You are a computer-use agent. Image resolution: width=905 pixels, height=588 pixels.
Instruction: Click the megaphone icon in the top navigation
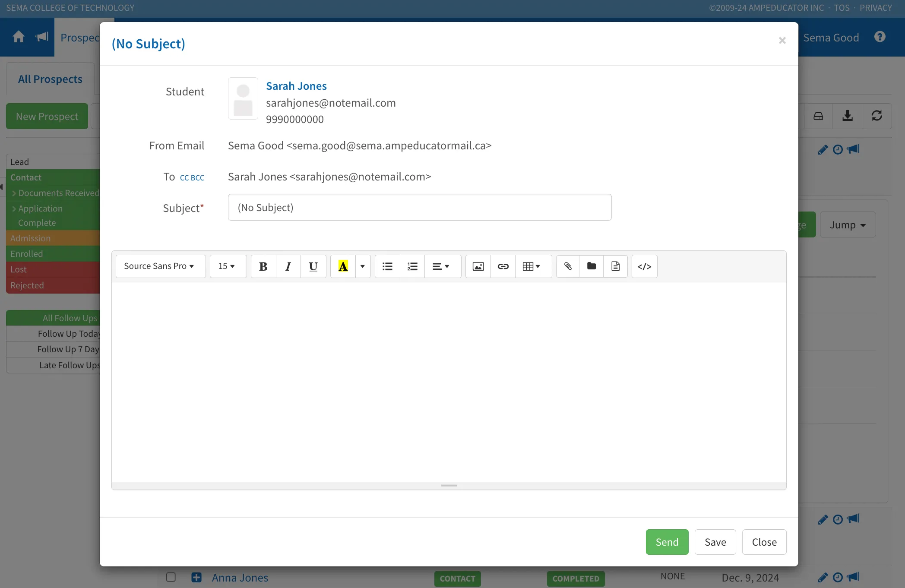click(42, 37)
